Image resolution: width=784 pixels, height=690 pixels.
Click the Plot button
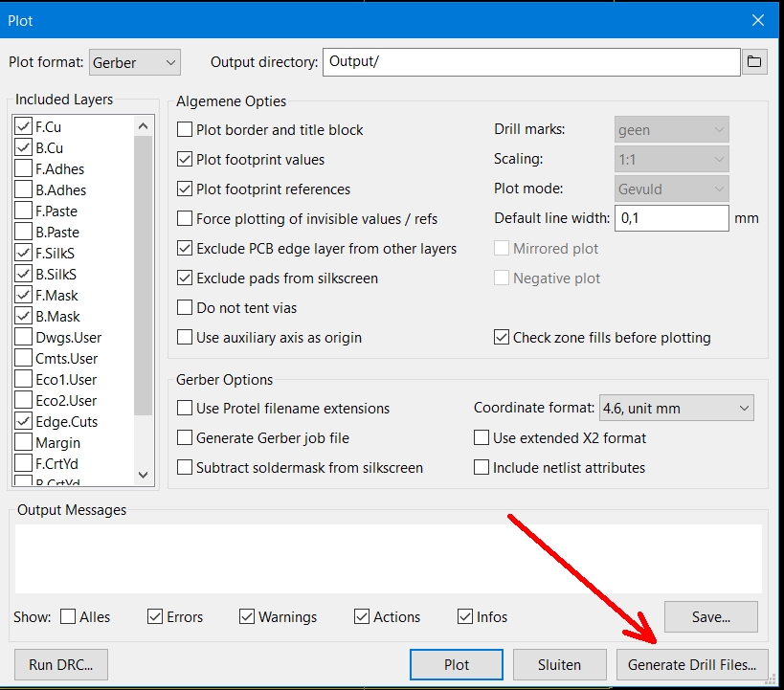[457, 664]
